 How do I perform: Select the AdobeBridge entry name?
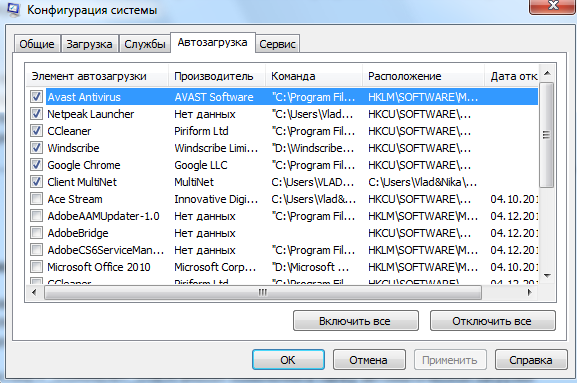(x=78, y=233)
